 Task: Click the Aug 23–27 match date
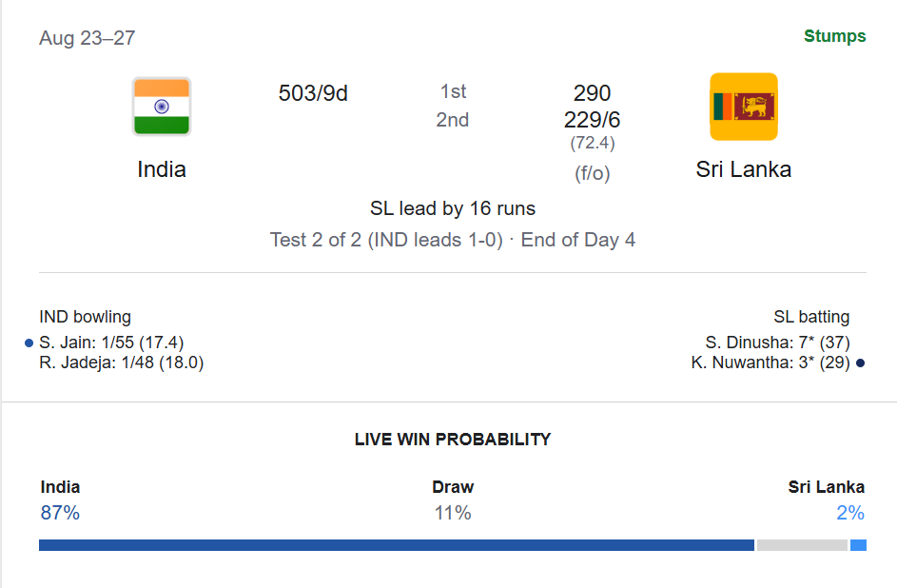[87, 38]
